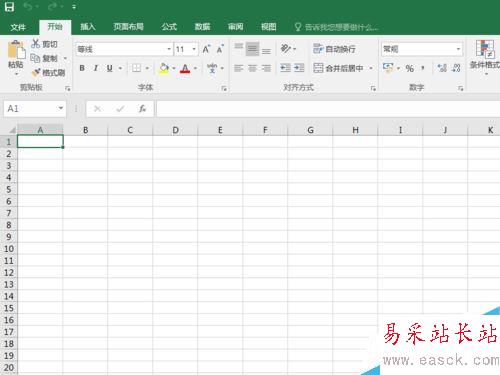The image size is (500, 375).
Task: Click the 粘贴 paste icon
Action: click(16, 50)
